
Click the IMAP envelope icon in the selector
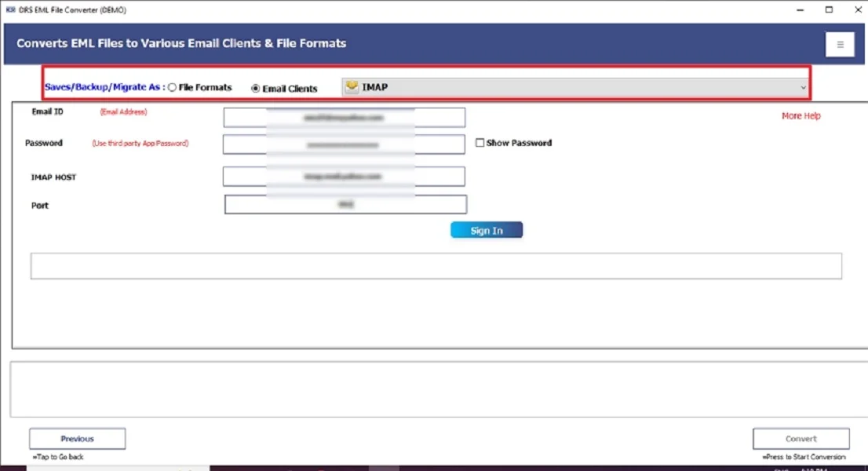[350, 86]
